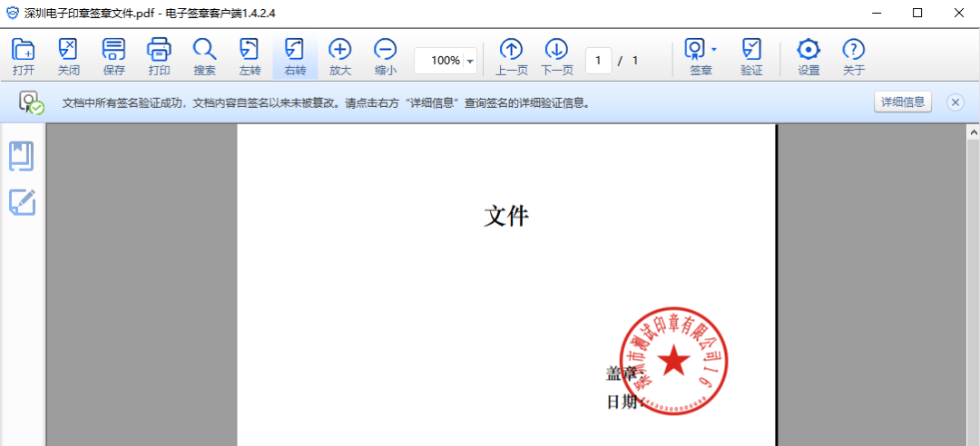The height and width of the screenshot is (446, 980).
Task: Open the 关于 about dialog
Action: coord(854,57)
